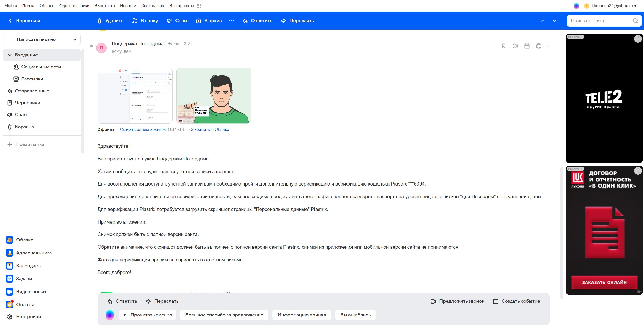Open the Mail.ru all projects grid icon
This screenshot has height=325, width=644.
click(x=199, y=6)
